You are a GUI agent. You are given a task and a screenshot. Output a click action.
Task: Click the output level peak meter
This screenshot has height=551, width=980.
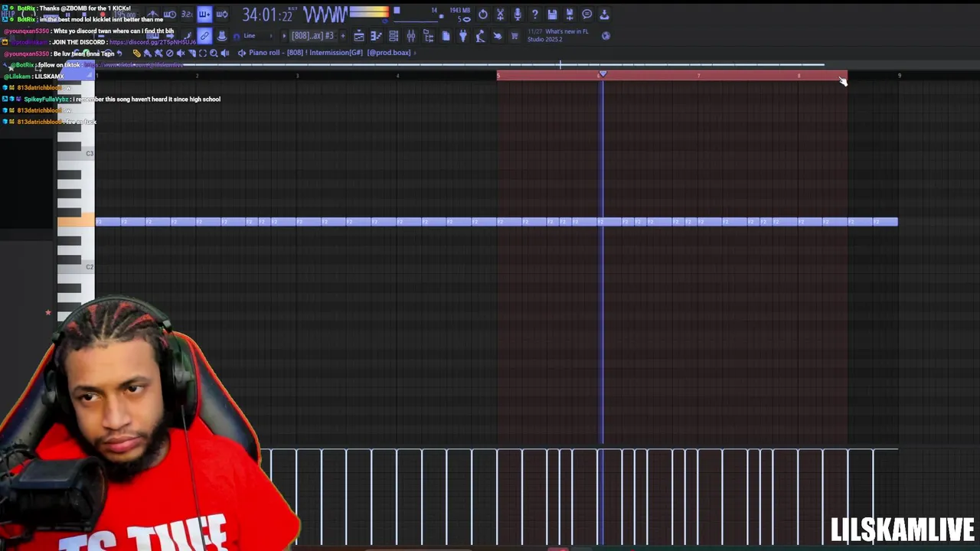coord(369,13)
